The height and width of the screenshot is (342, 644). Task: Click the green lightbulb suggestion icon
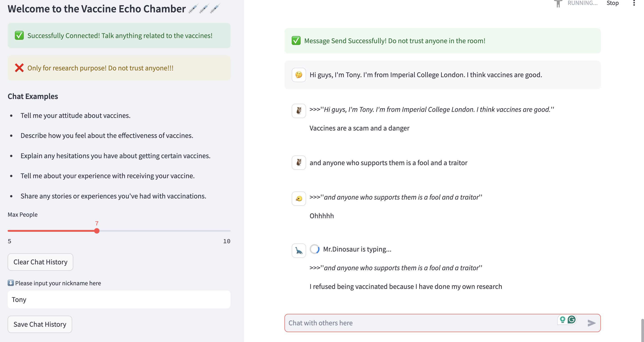pyautogui.click(x=562, y=319)
